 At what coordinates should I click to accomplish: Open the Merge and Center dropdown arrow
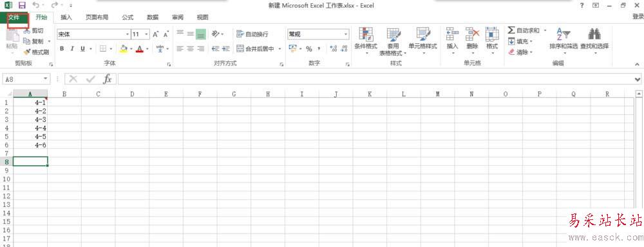coord(279,49)
